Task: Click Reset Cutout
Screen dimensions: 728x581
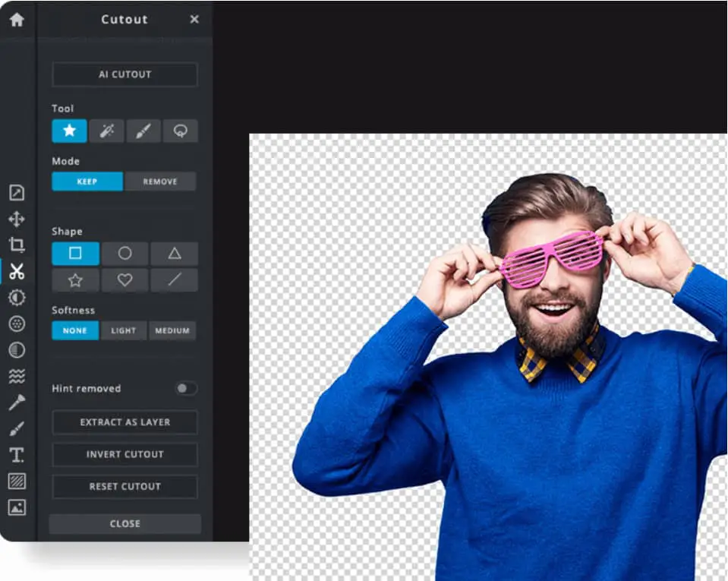Action: tap(125, 486)
